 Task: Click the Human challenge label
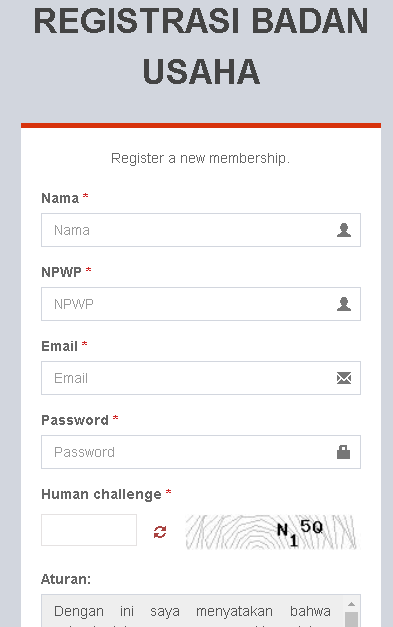pyautogui.click(x=101, y=495)
